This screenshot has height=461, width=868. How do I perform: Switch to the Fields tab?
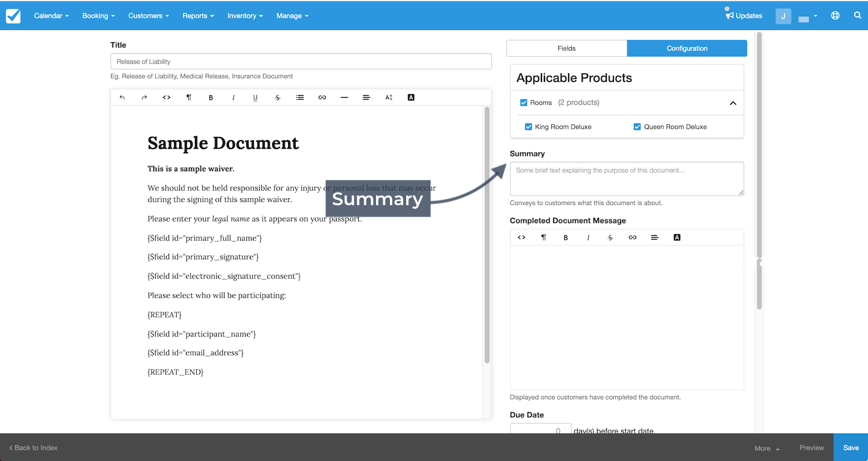click(566, 48)
